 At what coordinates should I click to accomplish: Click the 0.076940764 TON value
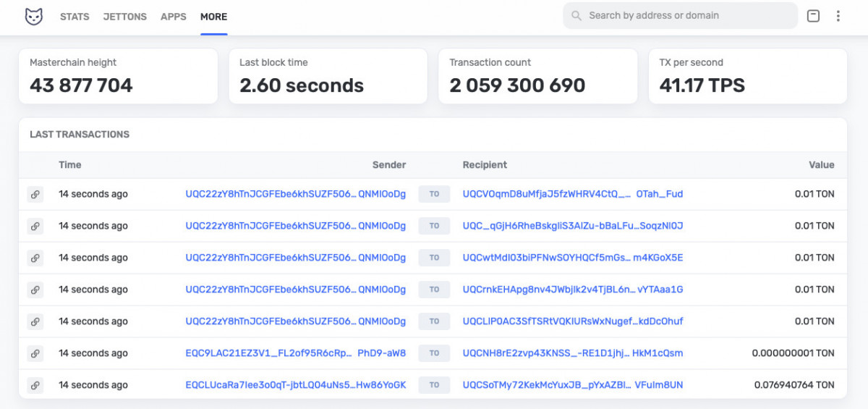tap(794, 385)
